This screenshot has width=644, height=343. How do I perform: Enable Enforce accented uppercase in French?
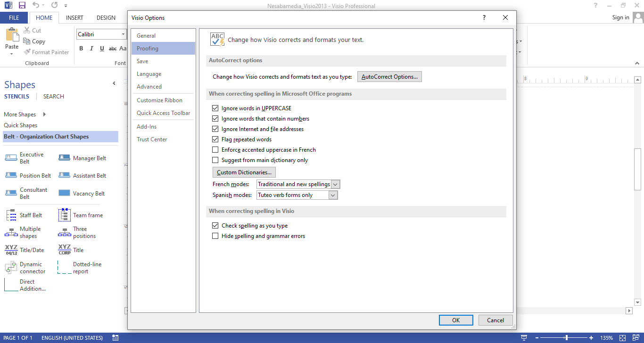pos(215,150)
